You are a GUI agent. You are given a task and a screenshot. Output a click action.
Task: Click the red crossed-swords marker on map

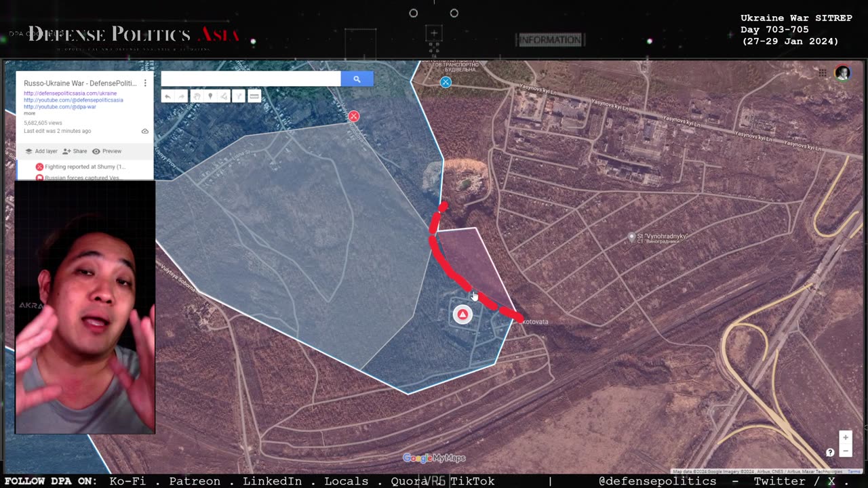(353, 117)
